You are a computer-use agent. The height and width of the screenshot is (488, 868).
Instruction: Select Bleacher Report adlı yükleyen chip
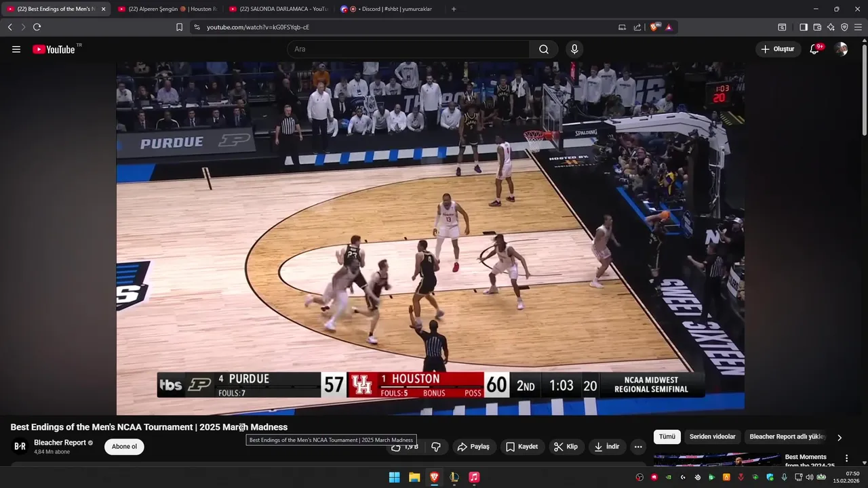(x=787, y=437)
